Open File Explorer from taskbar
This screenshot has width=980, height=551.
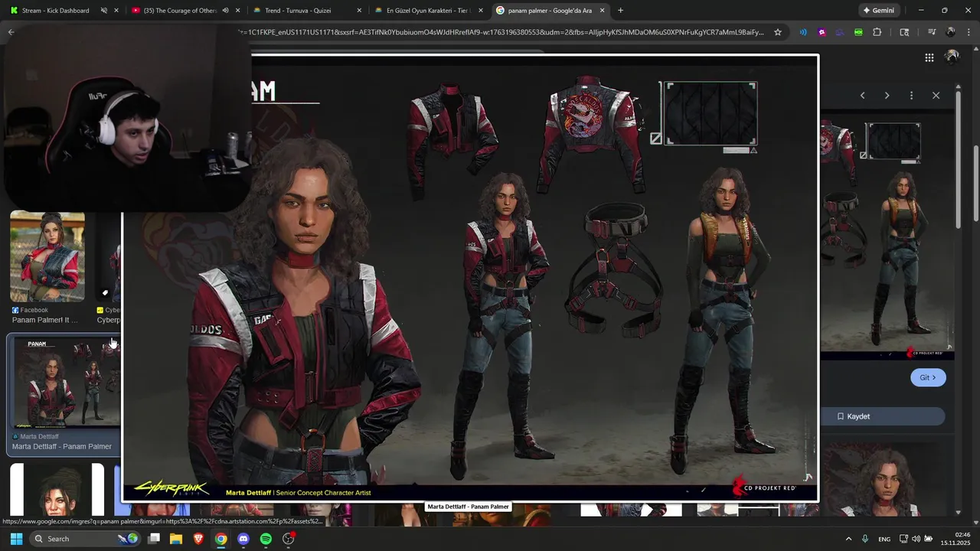[x=176, y=539]
